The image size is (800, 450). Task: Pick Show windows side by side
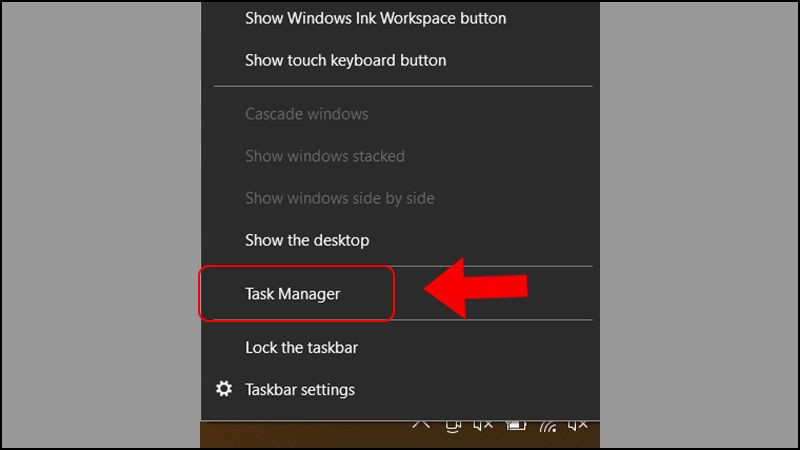click(x=339, y=198)
